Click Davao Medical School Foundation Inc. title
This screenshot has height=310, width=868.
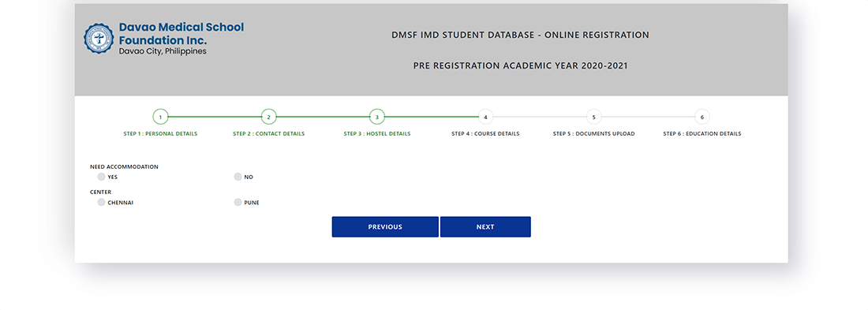point(181,34)
